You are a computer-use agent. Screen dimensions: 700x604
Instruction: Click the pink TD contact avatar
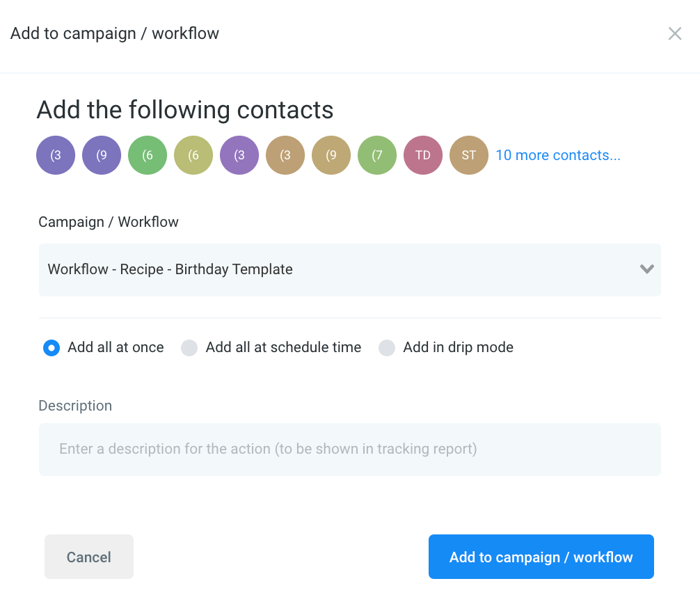[x=423, y=155]
